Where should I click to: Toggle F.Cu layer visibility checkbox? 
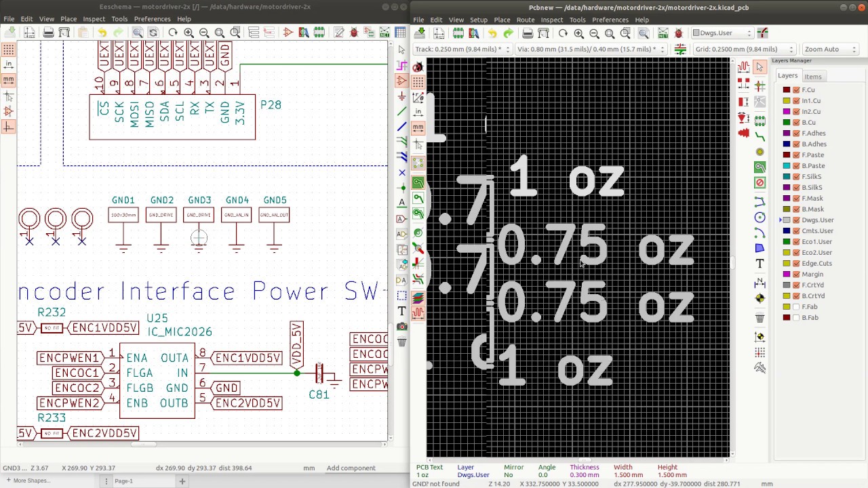(797, 90)
